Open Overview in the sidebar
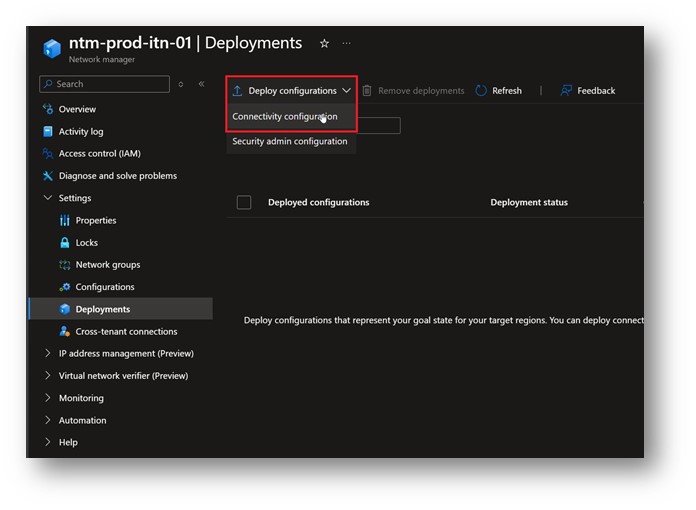 pos(77,109)
